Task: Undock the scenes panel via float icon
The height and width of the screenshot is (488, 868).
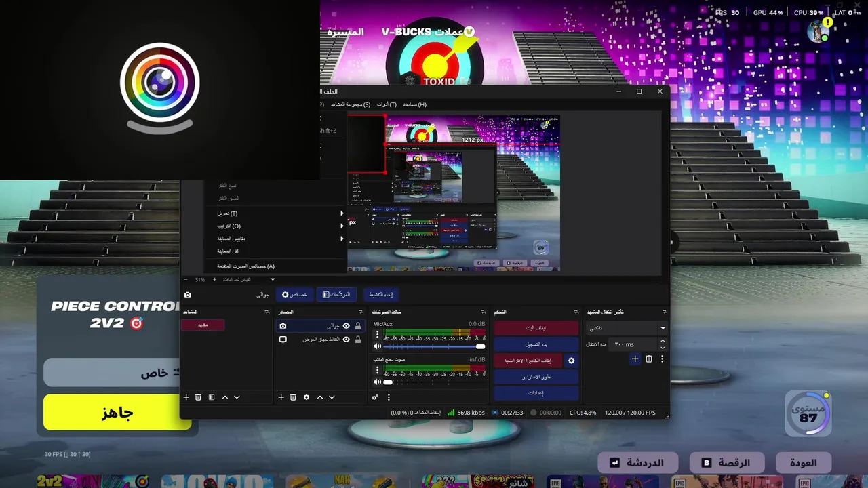Action: tap(267, 312)
